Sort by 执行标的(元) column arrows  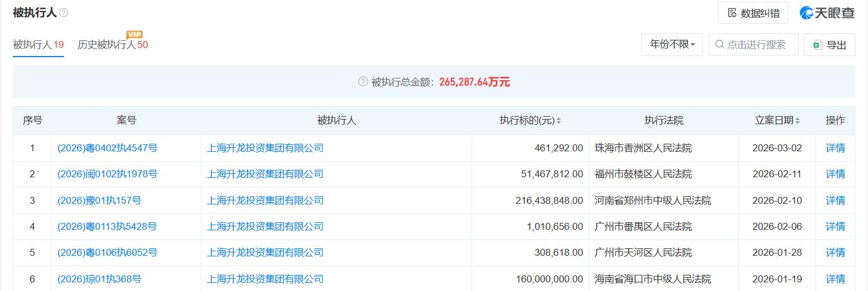(559, 121)
